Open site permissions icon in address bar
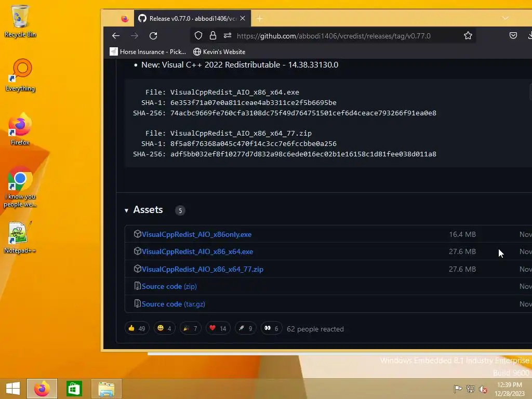532x399 pixels. (228, 36)
